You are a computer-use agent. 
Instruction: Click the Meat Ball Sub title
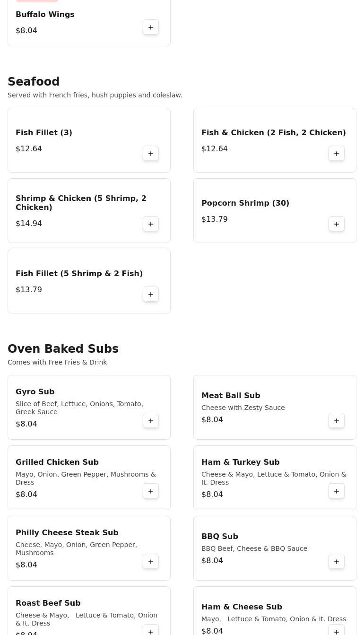coord(231,396)
